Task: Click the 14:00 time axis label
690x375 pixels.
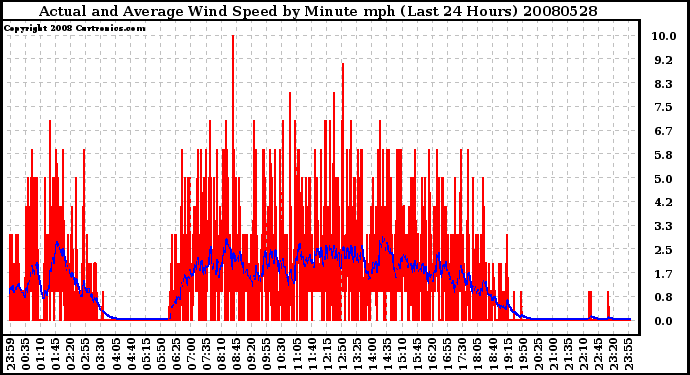Action: [x=372, y=354]
